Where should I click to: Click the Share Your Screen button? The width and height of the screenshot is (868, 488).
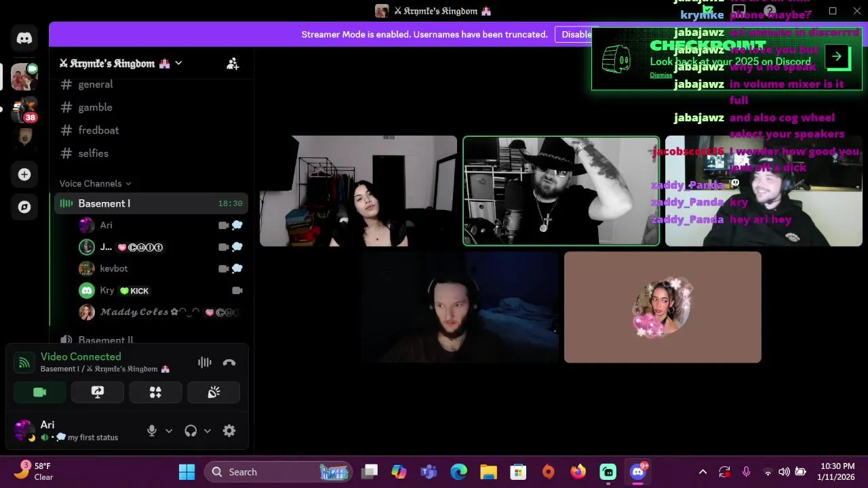click(x=98, y=392)
